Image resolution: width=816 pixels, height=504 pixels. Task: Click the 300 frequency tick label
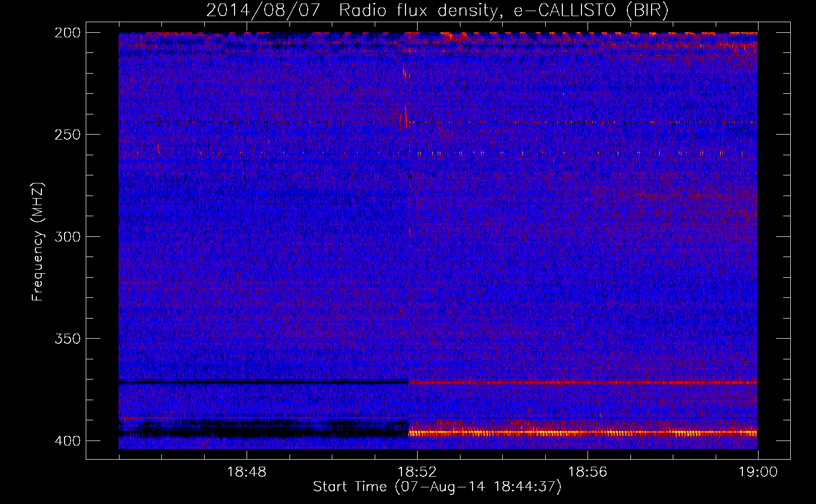67,236
